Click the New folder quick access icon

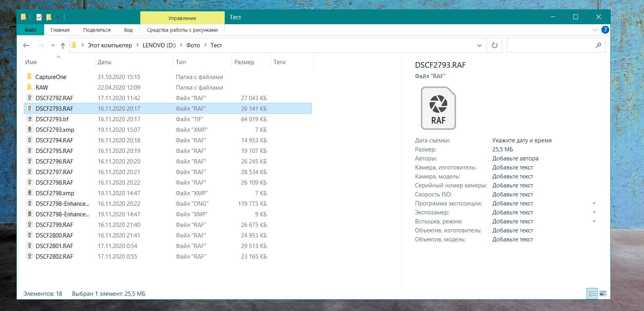(49, 17)
